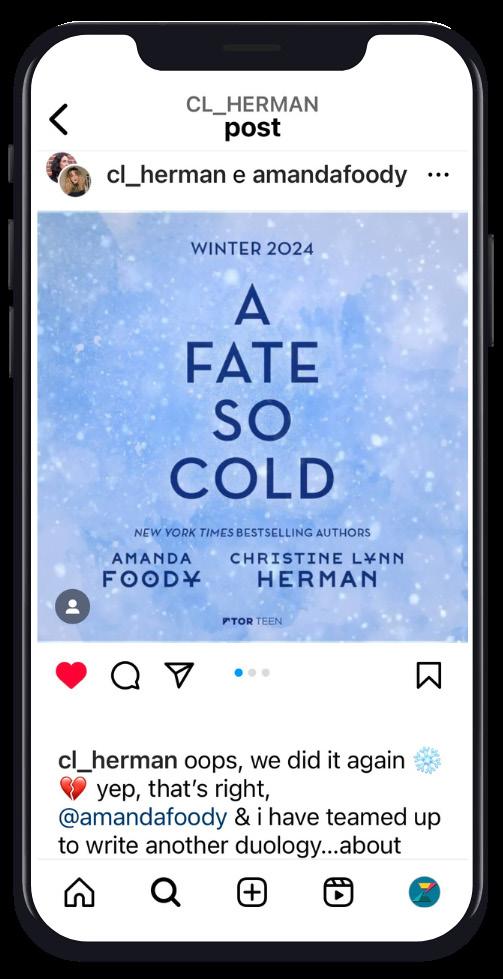Image resolution: width=503 pixels, height=979 pixels.
Task: Open the three-dots post options menu
Action: [438, 175]
